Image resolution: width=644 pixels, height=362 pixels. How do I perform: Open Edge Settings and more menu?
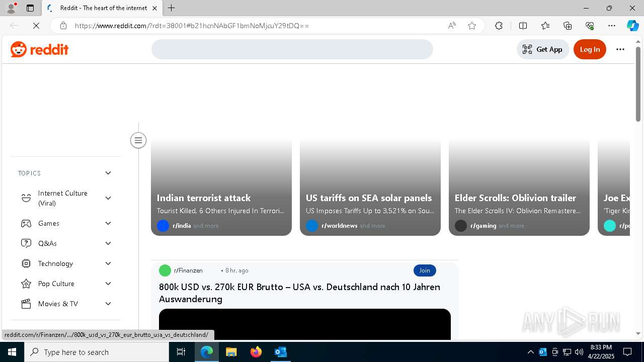point(612,26)
